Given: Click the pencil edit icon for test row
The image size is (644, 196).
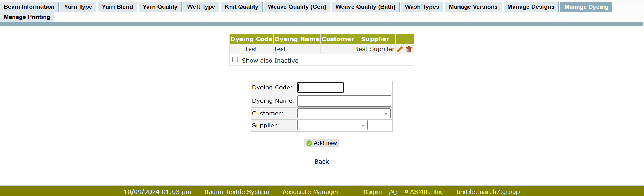Looking at the screenshot, I should [400, 50].
